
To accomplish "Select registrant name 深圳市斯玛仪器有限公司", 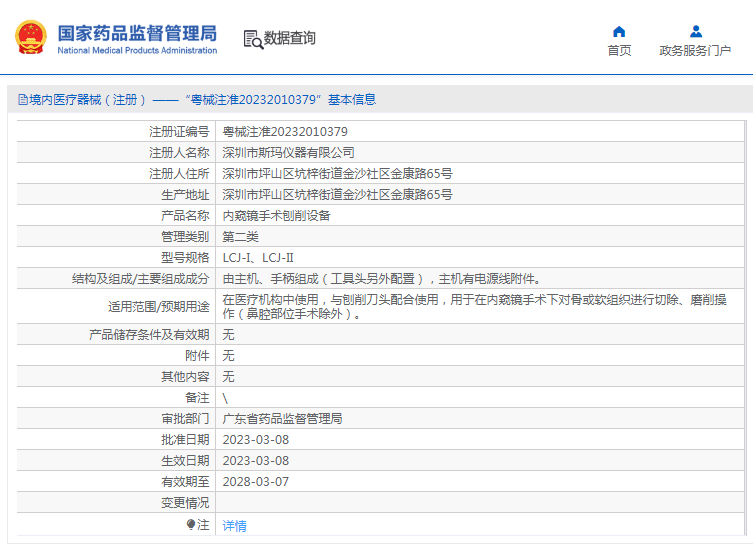I will point(288,153).
